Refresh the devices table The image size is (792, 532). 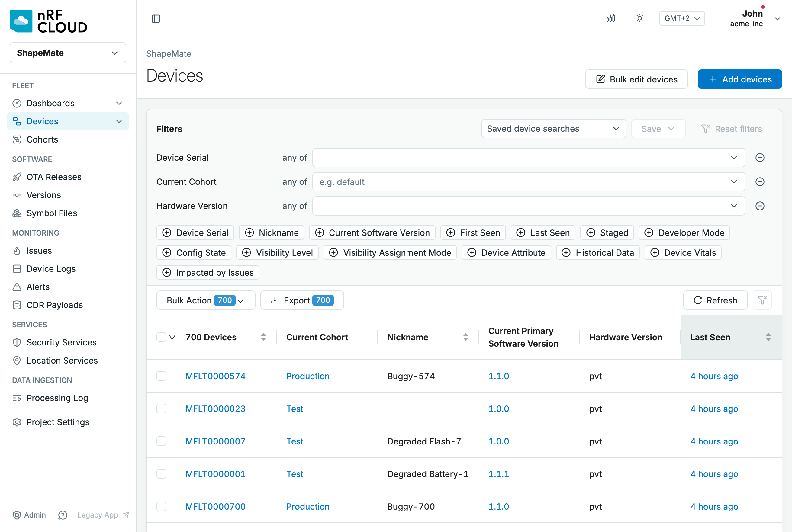pos(715,300)
